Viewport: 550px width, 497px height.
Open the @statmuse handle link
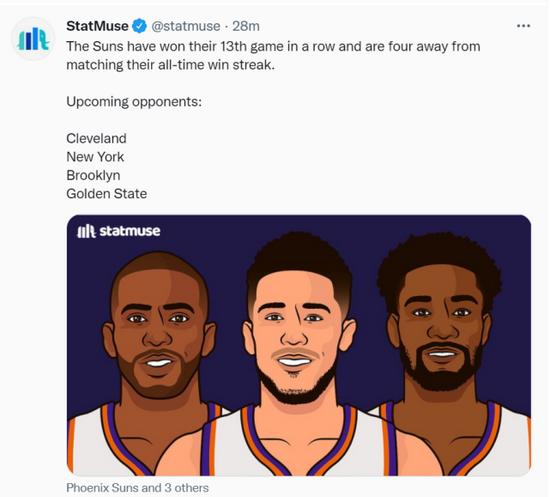186,26
